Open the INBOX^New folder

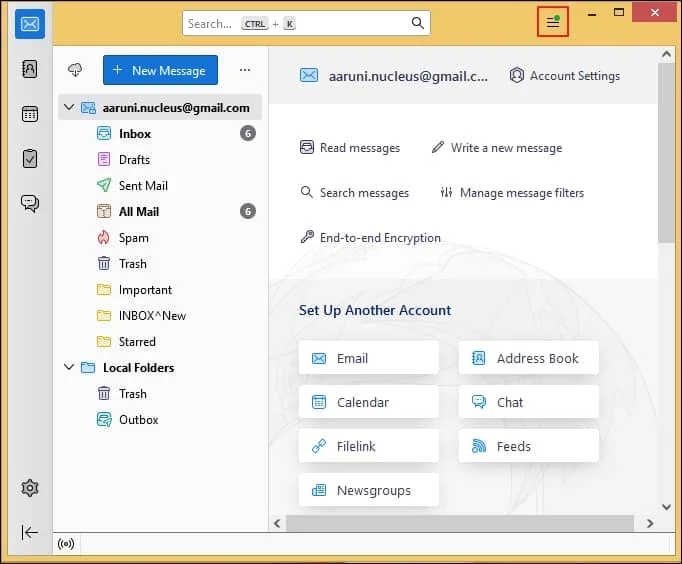160,316
